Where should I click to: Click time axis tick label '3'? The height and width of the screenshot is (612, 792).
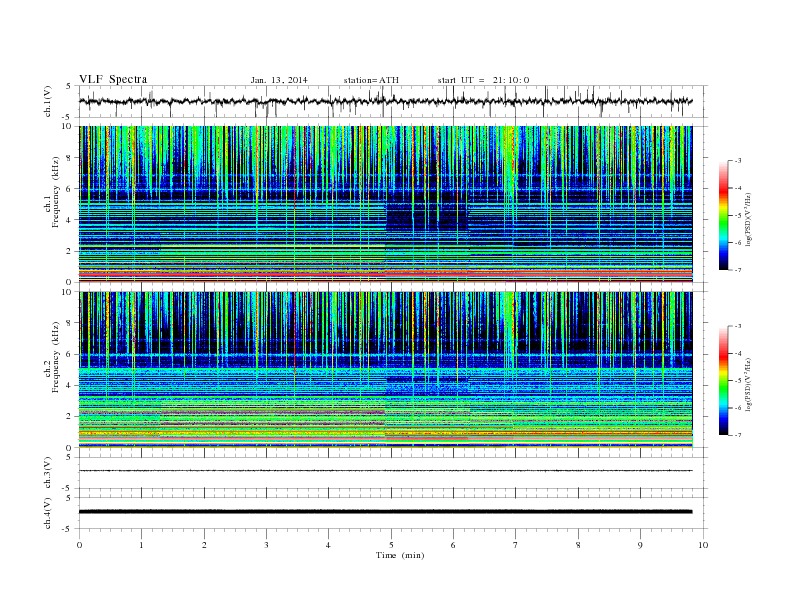[x=266, y=545]
